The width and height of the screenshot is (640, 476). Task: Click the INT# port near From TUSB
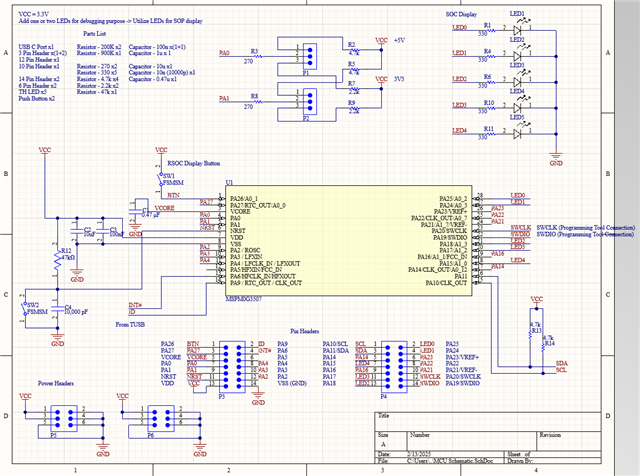135,305
